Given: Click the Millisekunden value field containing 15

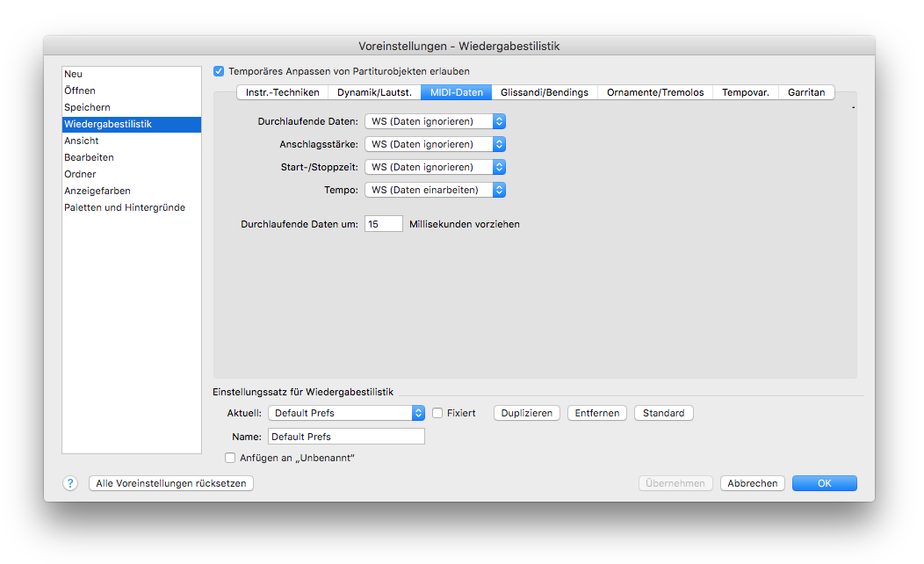Looking at the screenshot, I should point(384,224).
